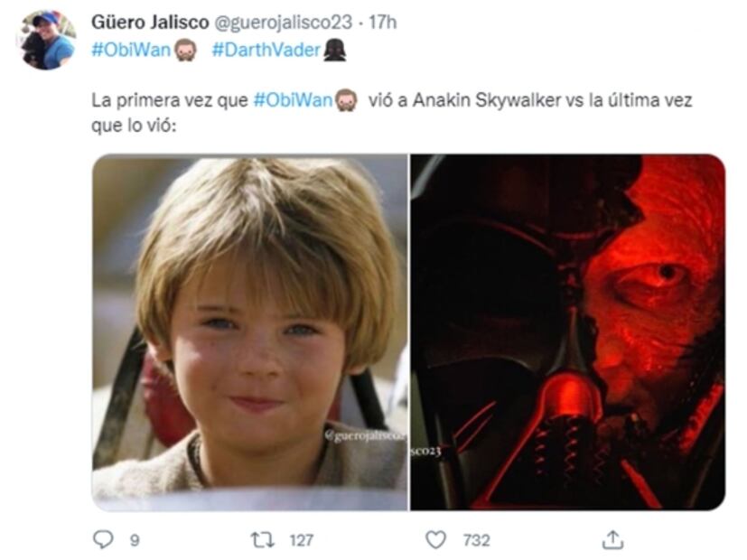747x560 pixels.
Task: Click the 732 likes count
Action: 476,540
